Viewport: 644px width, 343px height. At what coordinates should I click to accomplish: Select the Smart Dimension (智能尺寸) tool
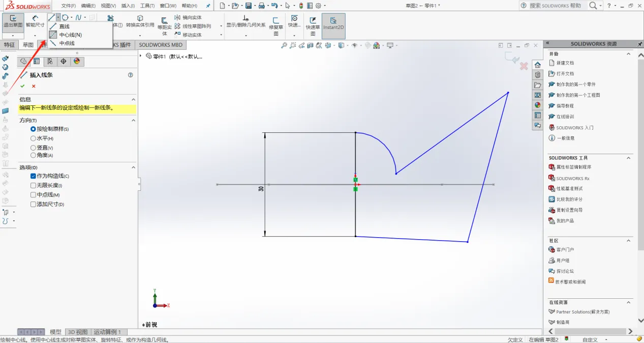click(x=35, y=21)
